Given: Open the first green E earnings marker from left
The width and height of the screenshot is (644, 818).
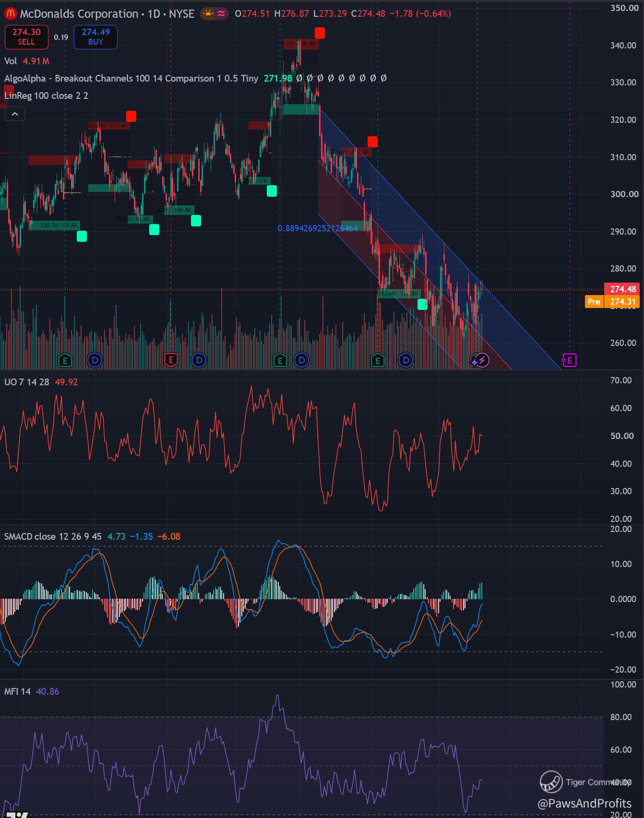Looking at the screenshot, I should click(65, 360).
